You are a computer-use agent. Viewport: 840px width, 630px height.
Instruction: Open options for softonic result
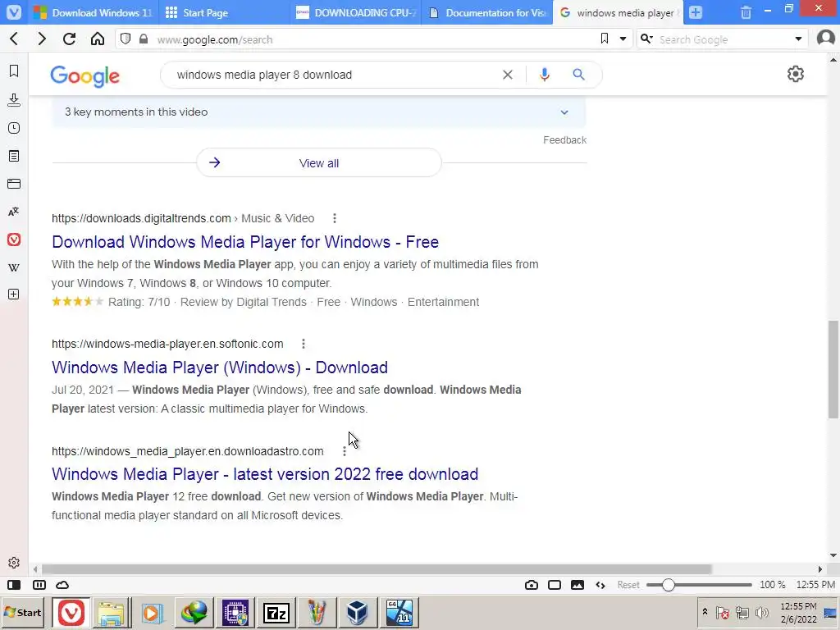(x=304, y=344)
